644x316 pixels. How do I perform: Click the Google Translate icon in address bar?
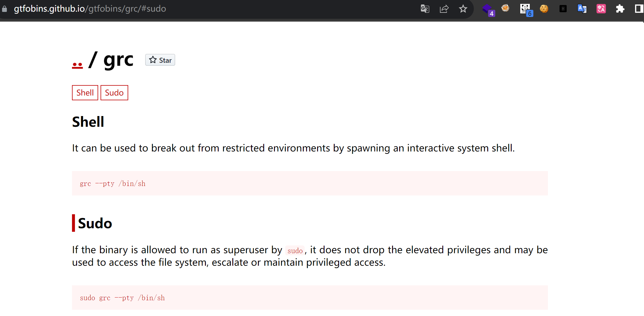(x=425, y=9)
